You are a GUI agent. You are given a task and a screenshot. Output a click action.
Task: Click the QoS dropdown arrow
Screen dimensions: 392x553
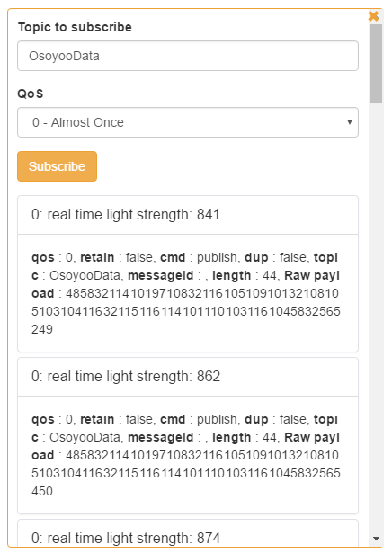coord(350,122)
